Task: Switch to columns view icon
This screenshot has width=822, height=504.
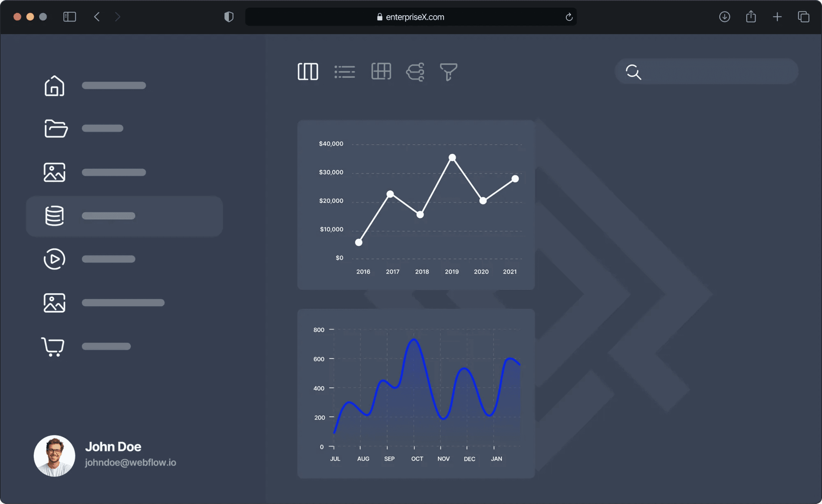Action: (308, 71)
